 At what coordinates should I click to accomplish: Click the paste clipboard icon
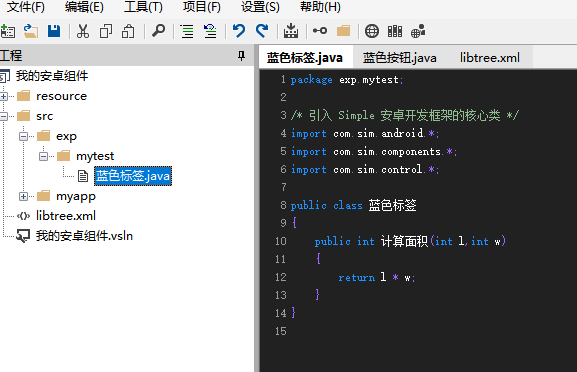[128, 31]
